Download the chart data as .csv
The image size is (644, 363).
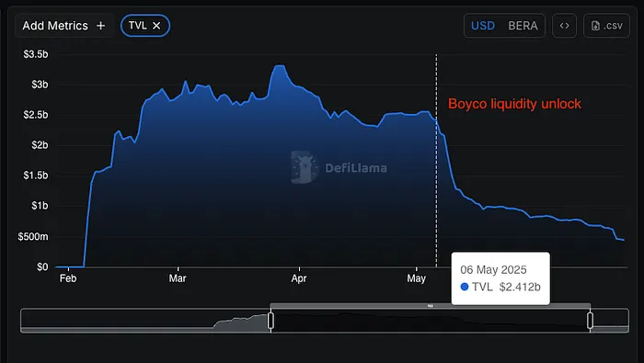[606, 26]
